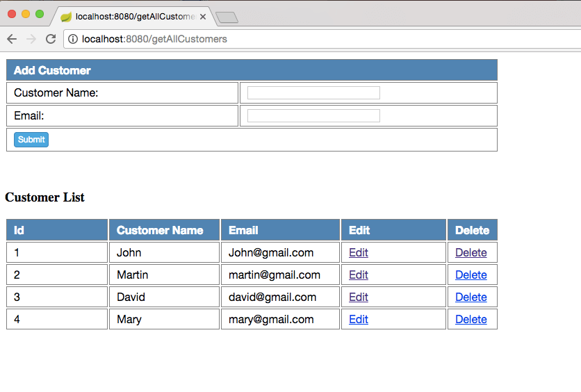The height and width of the screenshot is (392, 581).
Task: Reload the page with refresh icon
Action: [x=51, y=39]
